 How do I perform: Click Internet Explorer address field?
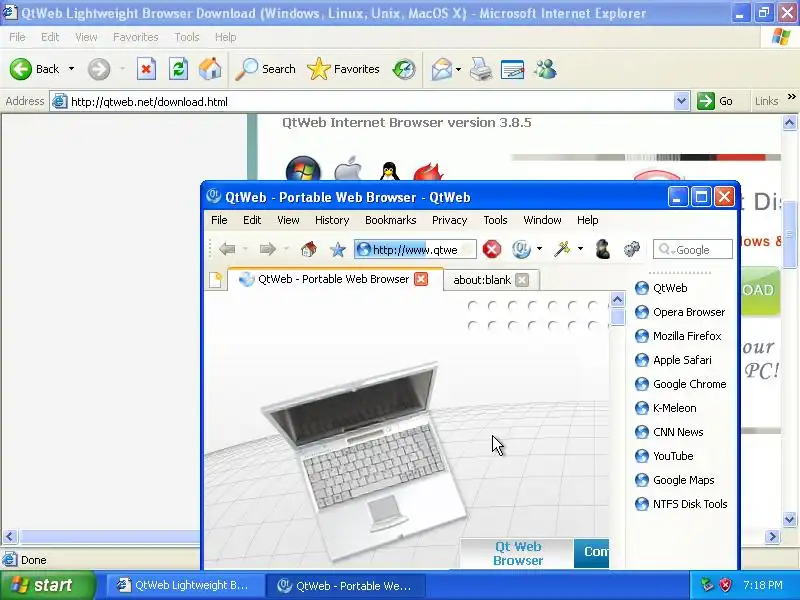(370, 102)
